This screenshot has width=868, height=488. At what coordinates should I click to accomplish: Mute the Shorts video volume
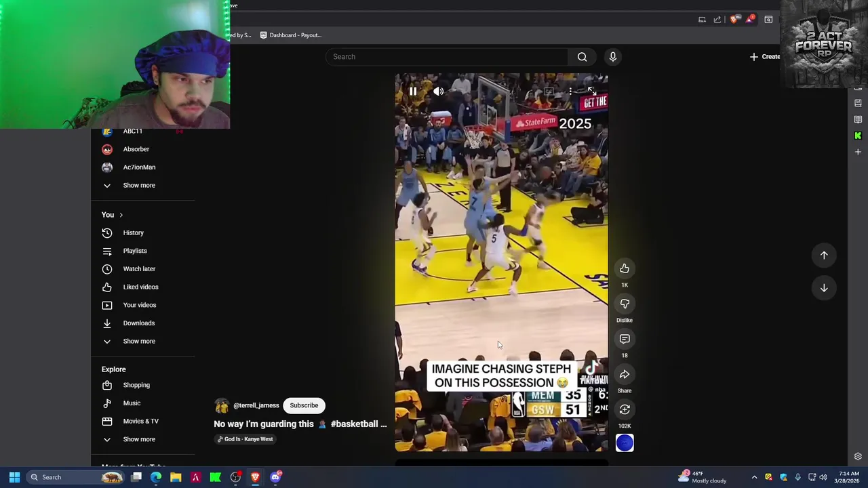click(x=438, y=91)
